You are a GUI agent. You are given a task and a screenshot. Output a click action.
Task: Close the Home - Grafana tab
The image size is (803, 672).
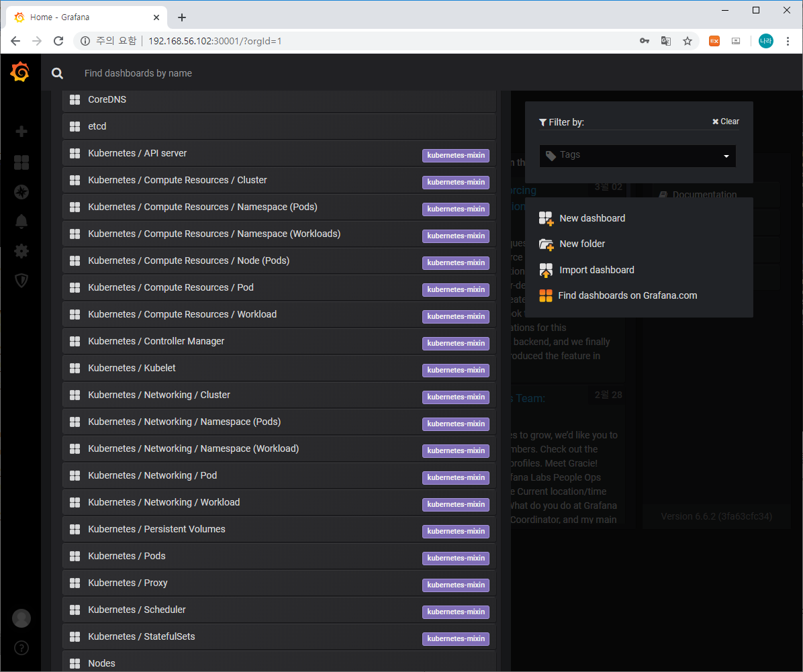click(x=156, y=17)
